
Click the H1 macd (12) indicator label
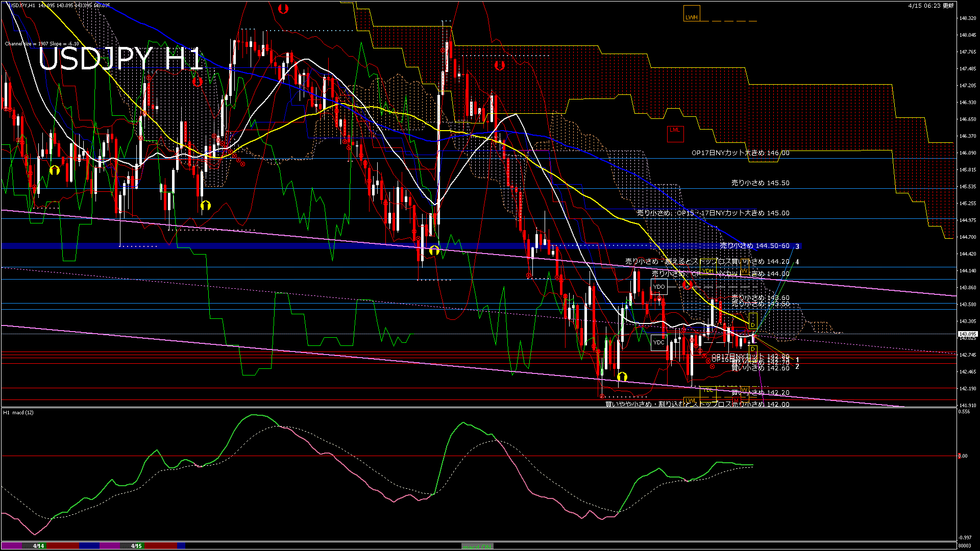coord(18,412)
